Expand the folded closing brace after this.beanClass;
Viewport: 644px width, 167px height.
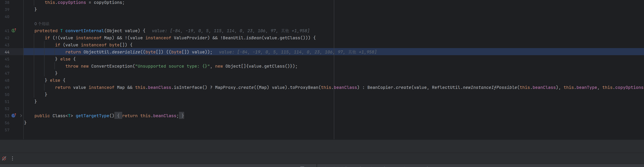182,115
